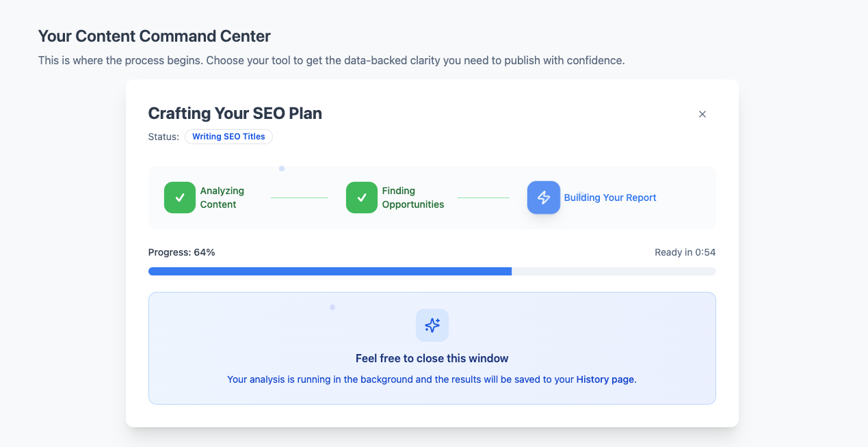Click the Ready in 0:54 countdown

685,252
